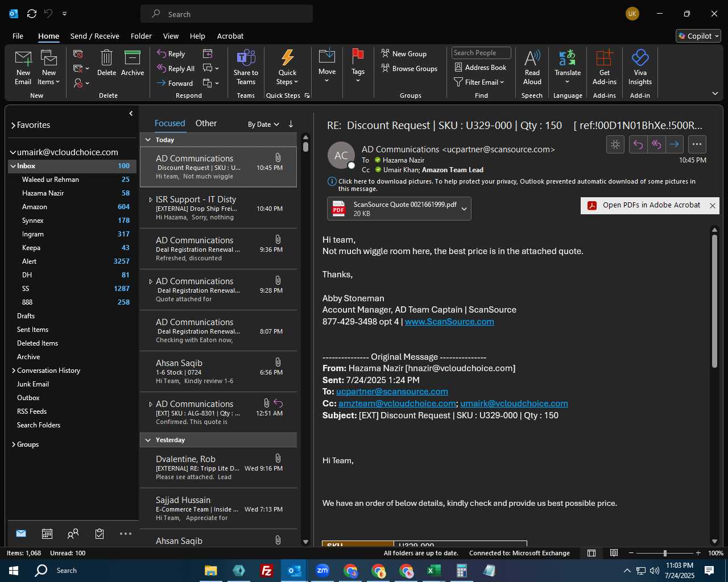Switch to Reading view in status bar

(x=614, y=553)
